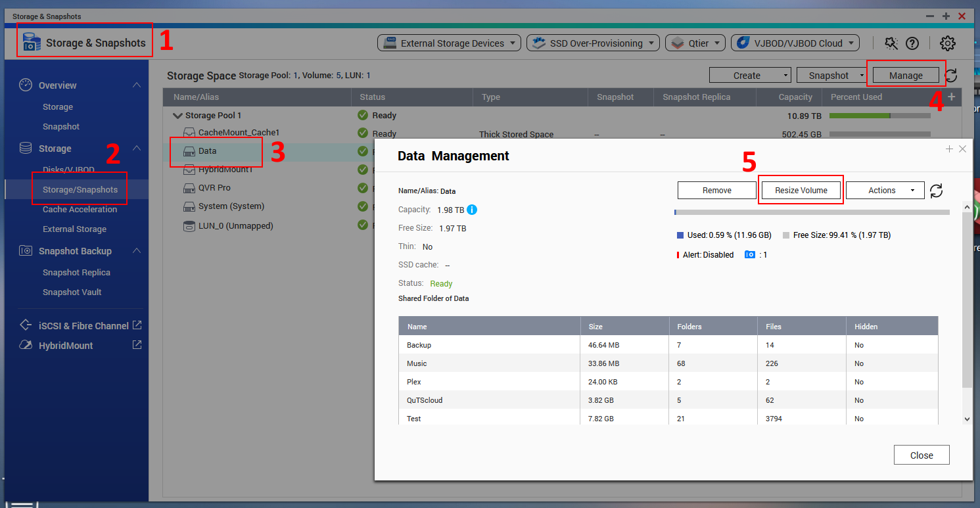Open the help question mark icon
This screenshot has width=980, height=508.
[912, 43]
